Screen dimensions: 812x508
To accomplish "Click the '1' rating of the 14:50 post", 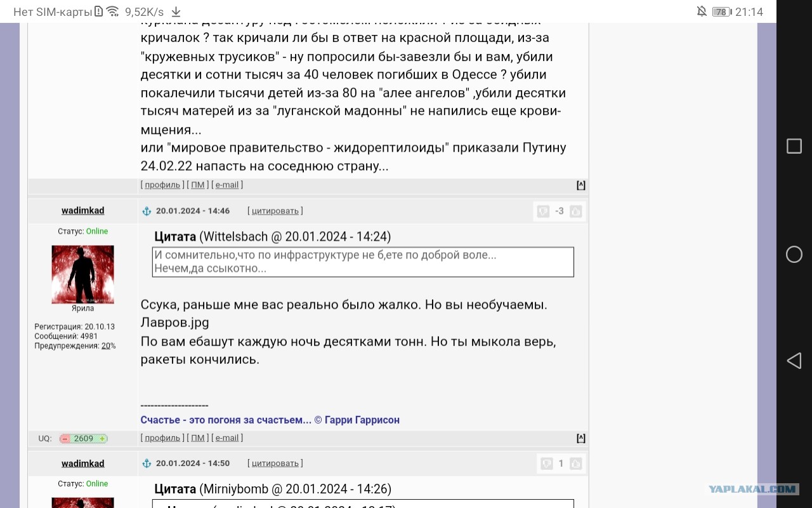I will [561, 464].
